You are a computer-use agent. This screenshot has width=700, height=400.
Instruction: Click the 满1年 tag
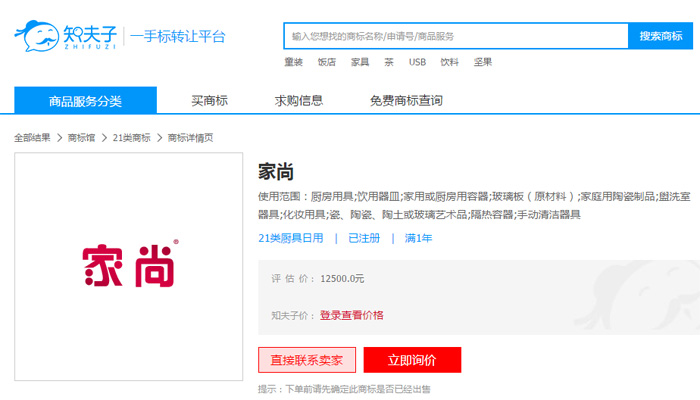point(418,238)
